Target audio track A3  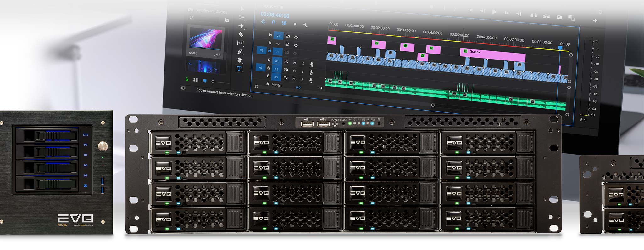[276, 77]
